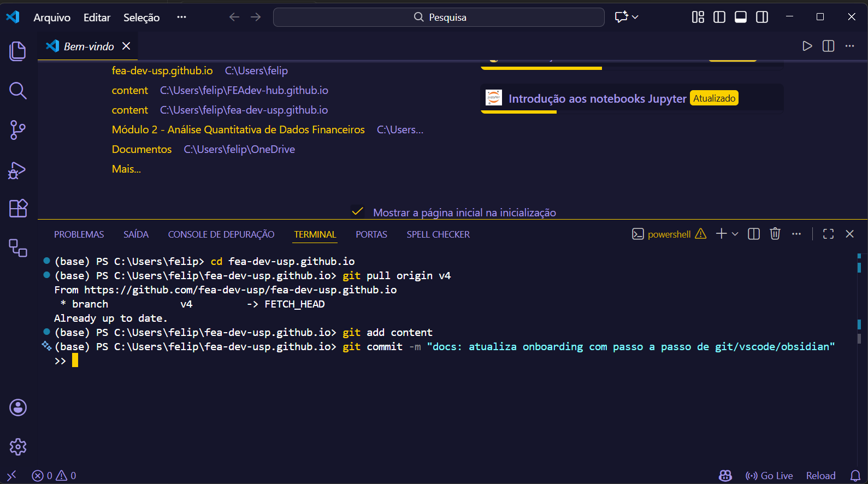Toggle show welcome page on startup checkbox

(x=358, y=212)
